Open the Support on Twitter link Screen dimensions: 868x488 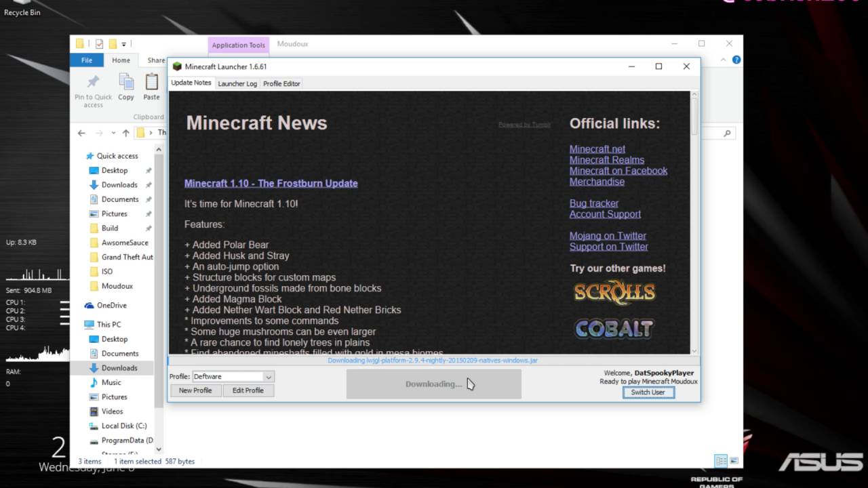tap(609, 247)
